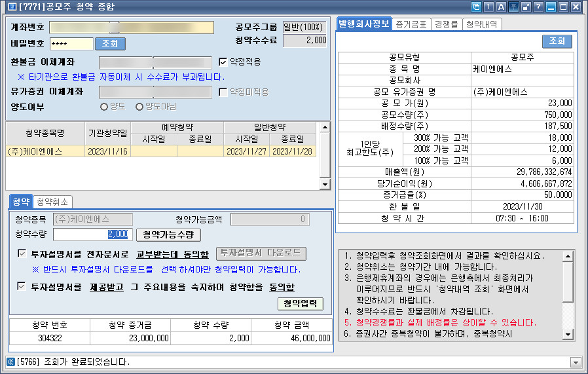Toggle 전자문서 교부 동의 checkbox
This screenshot has height=374, width=588.
[x=22, y=253]
